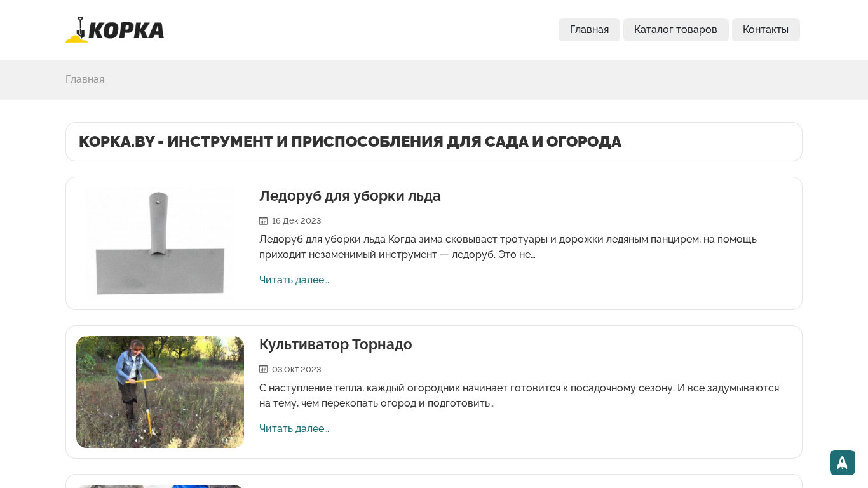Open the Ледоруб для уборки льда article title
This screenshot has width=868, height=488.
(349, 196)
